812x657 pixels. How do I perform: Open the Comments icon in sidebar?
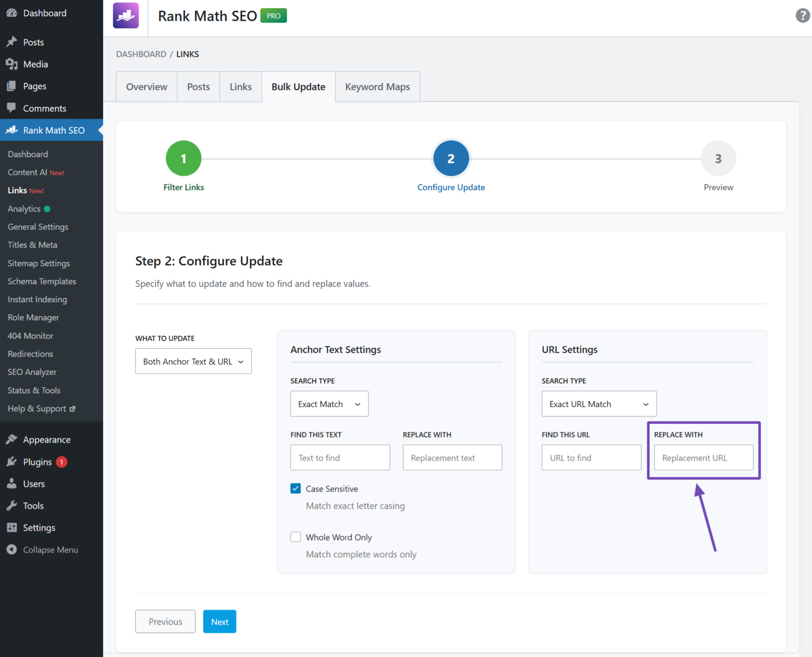coord(12,108)
